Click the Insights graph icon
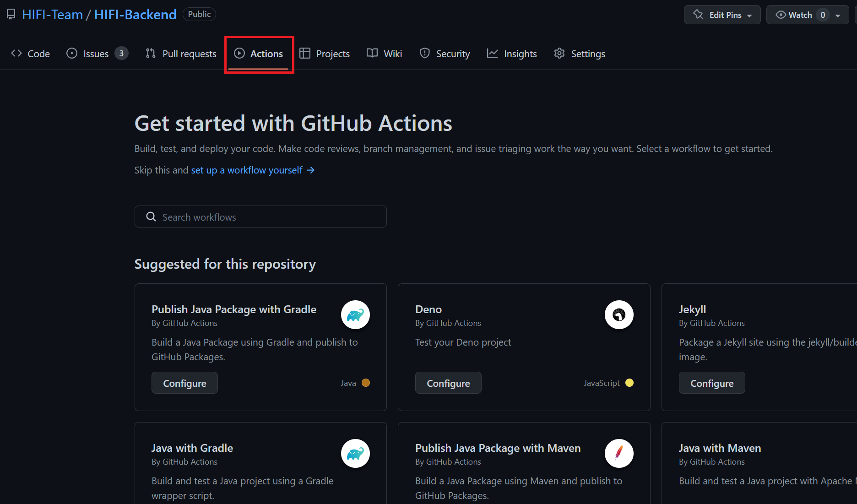Screen dimensions: 857x504 click(x=493, y=54)
